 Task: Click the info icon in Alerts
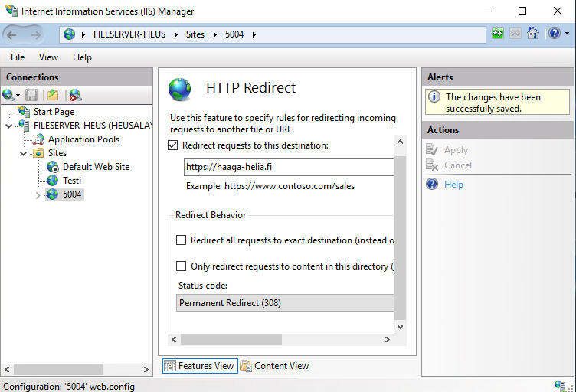tap(434, 97)
